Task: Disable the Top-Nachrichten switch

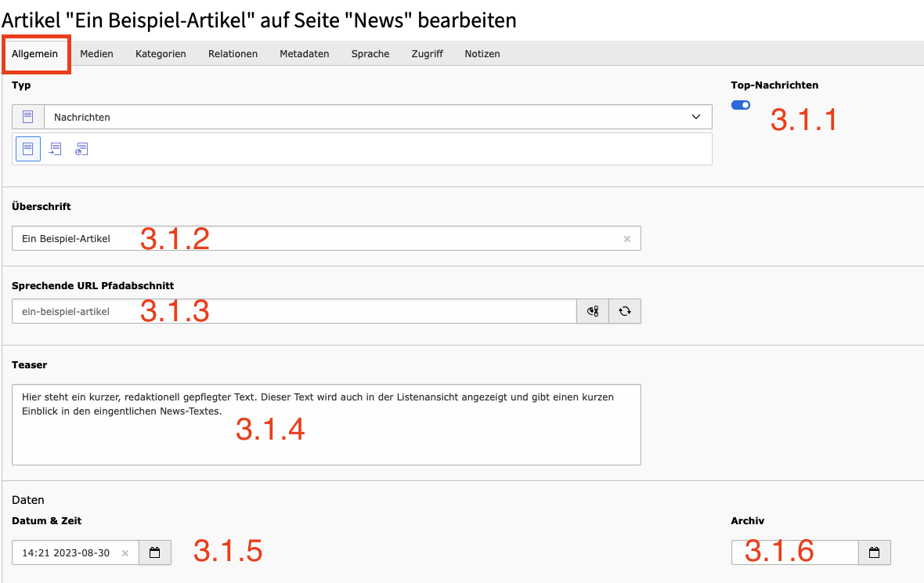Action: [741, 105]
